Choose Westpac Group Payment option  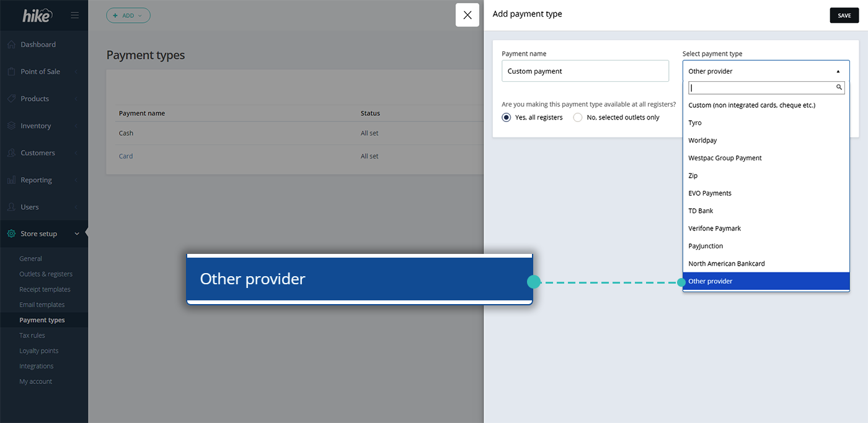pos(766,158)
